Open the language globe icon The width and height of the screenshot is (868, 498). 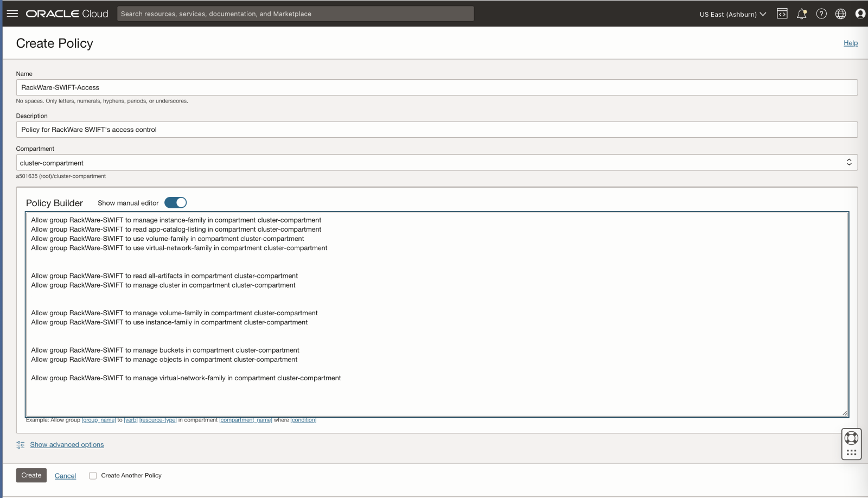[841, 14]
